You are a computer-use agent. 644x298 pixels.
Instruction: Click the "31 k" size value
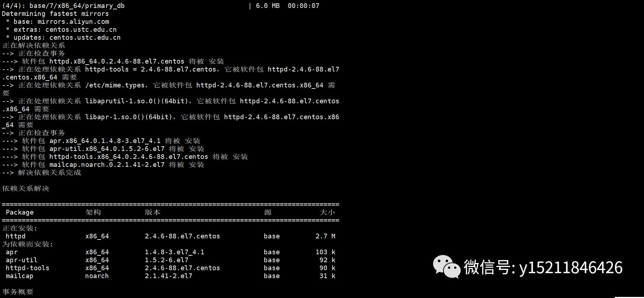327,276
